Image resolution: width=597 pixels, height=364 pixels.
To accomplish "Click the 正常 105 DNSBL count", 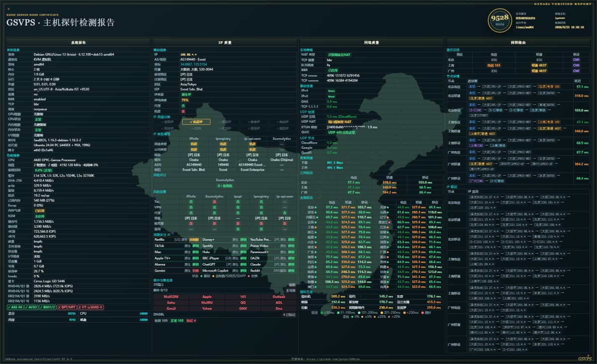I will click(x=177, y=321).
